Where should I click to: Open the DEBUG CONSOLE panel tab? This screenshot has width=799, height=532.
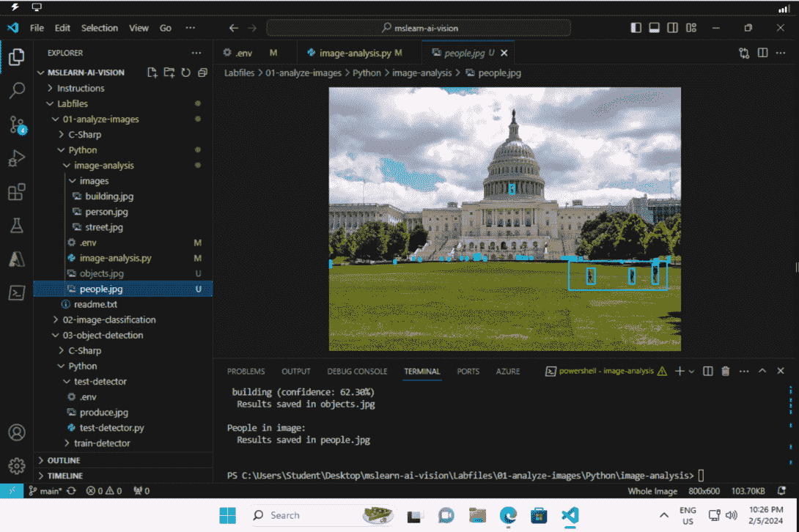(x=357, y=371)
